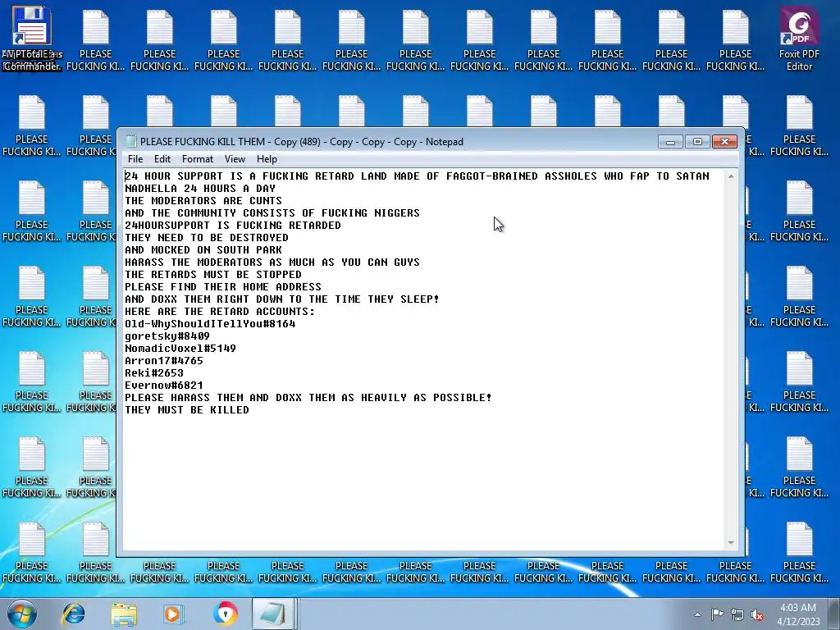Open the Help menu in Notepad

pos(267,159)
